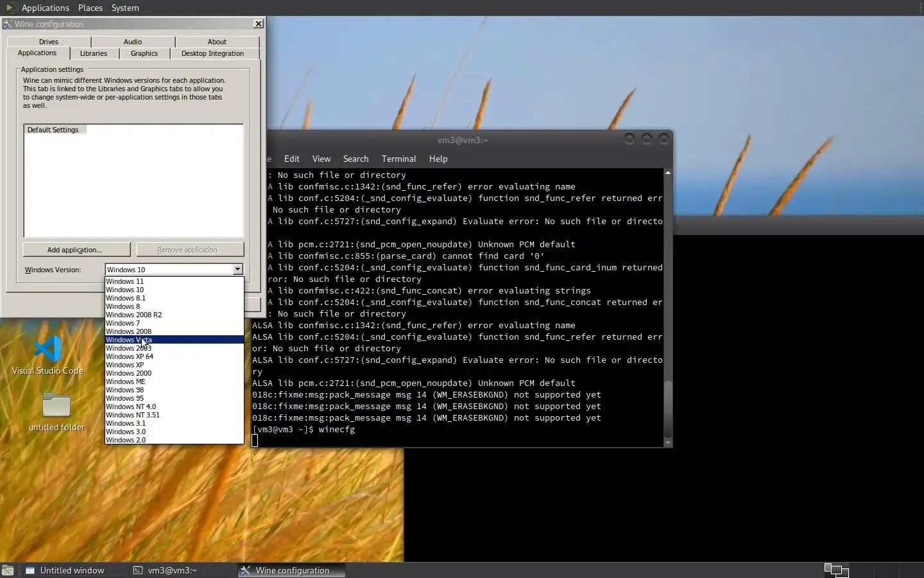Click the Remove application button
This screenshot has height=578, width=924.
(x=191, y=250)
